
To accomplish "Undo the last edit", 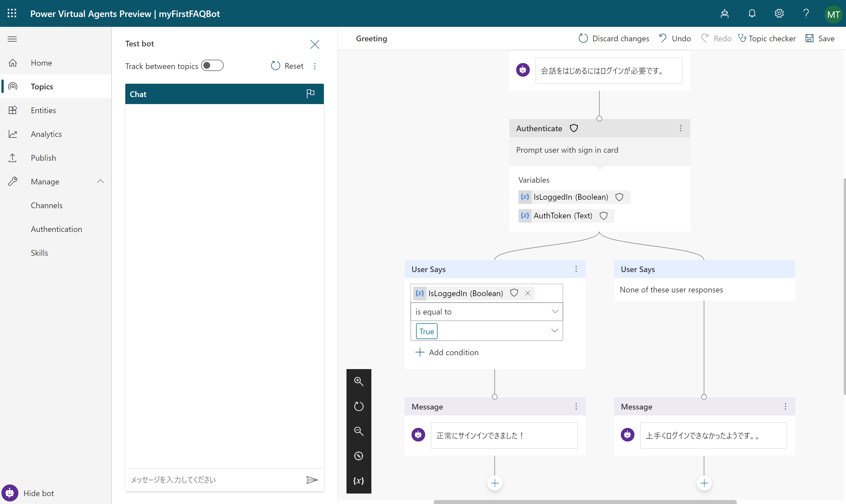I will click(x=675, y=38).
